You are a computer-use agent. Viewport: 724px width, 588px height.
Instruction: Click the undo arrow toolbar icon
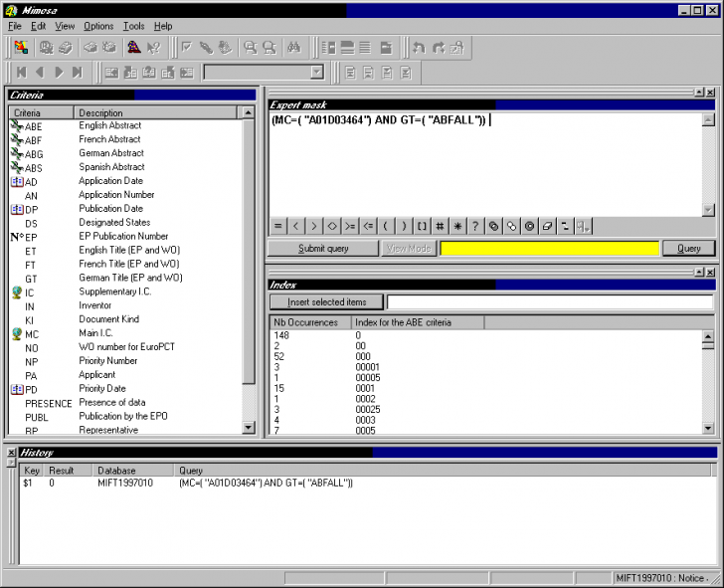point(419,48)
